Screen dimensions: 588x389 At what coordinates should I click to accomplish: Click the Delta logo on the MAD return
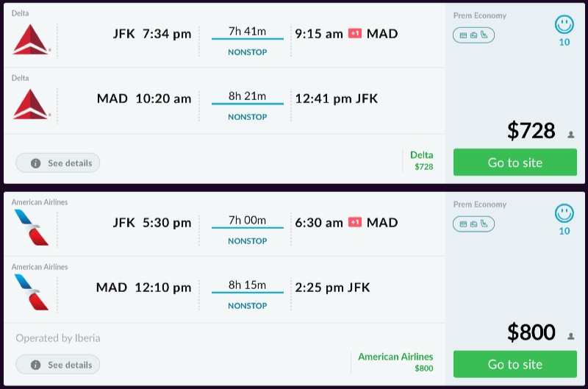coord(31,104)
